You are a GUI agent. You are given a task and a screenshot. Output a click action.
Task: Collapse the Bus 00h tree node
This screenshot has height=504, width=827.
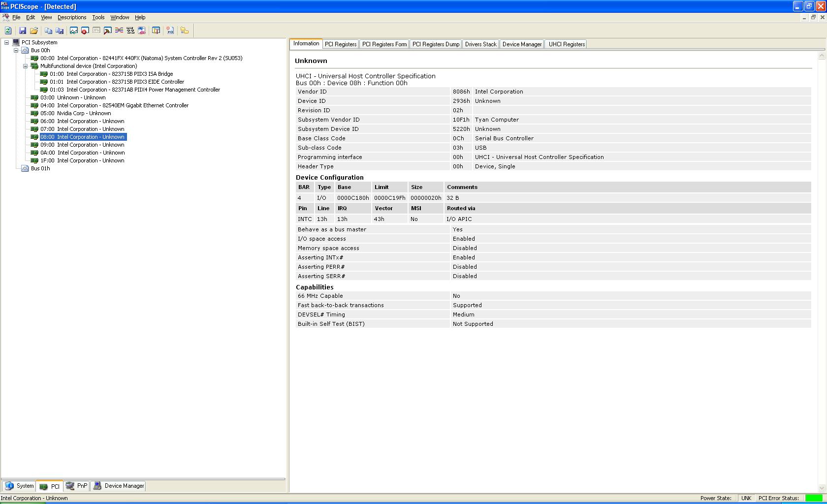[x=16, y=50]
